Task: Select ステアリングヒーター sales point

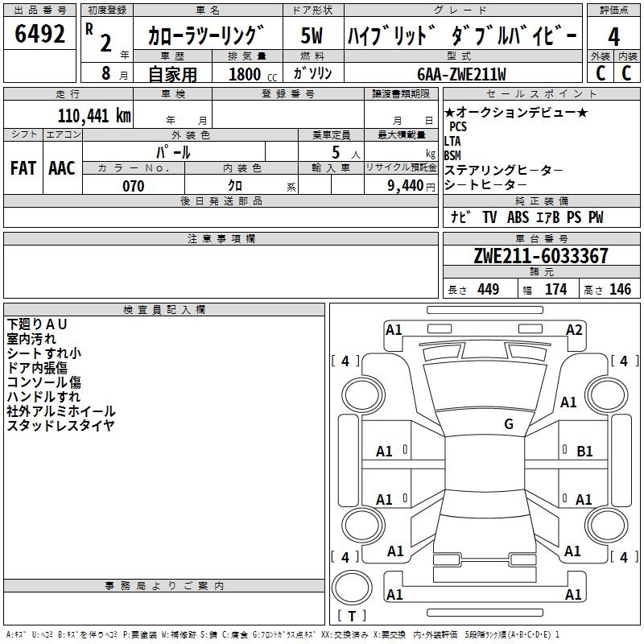Action: (x=504, y=170)
